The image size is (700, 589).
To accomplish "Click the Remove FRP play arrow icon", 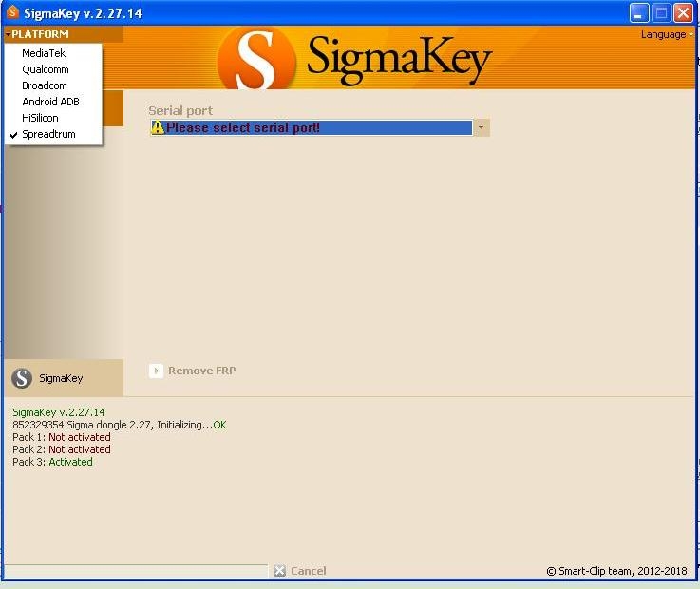I will point(156,370).
